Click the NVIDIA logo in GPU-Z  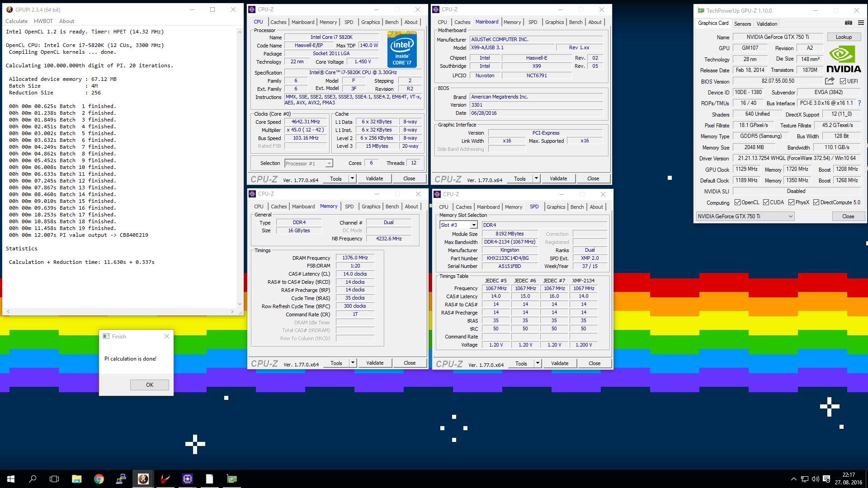(x=844, y=59)
